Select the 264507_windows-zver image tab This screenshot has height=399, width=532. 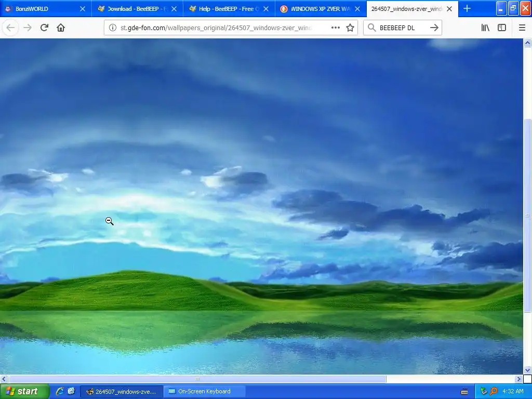tap(412, 9)
